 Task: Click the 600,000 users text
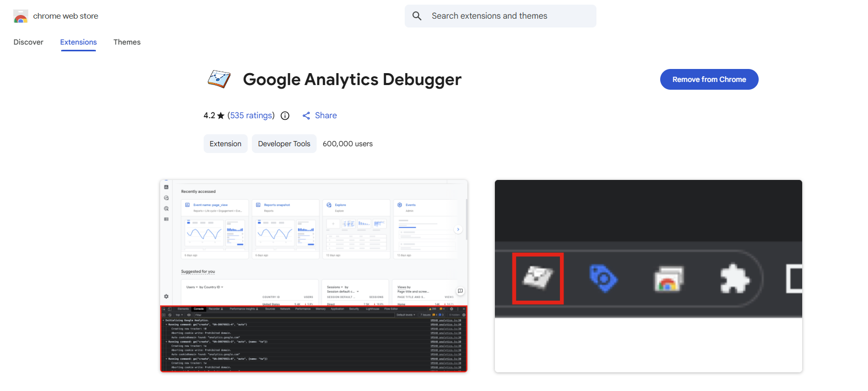point(348,144)
